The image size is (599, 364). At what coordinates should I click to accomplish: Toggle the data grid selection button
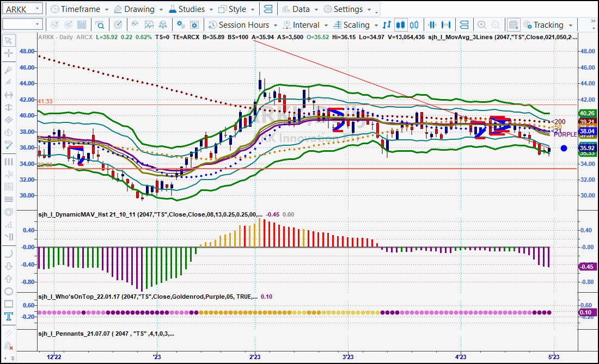514,25
